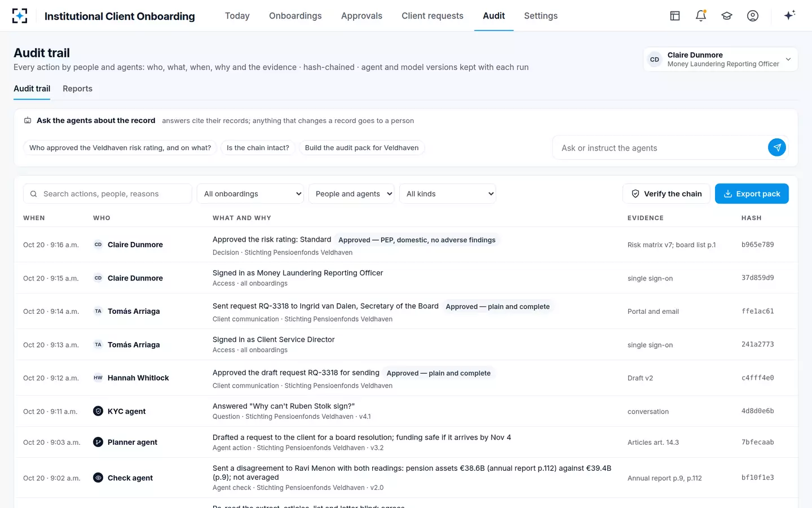Open the All kinds filter dropdown
Image resolution: width=812 pixels, height=508 pixels.
tap(448, 194)
